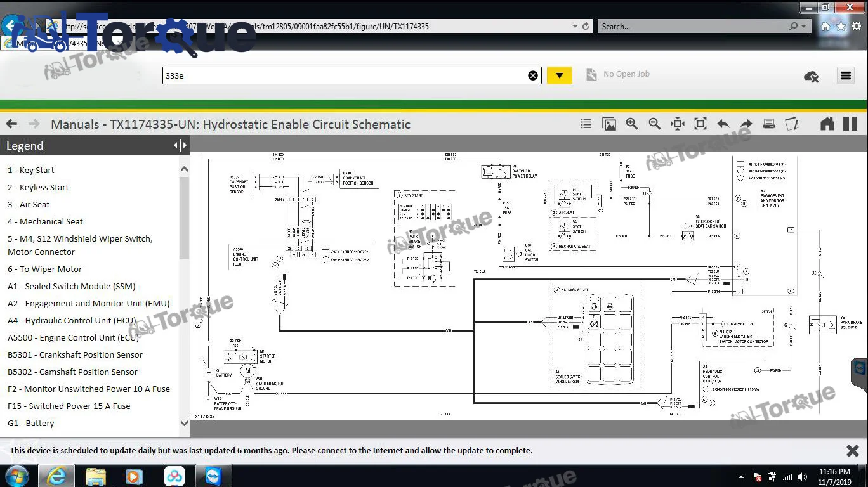Click the browser home icon
The width and height of the screenshot is (868, 487).
tap(825, 27)
